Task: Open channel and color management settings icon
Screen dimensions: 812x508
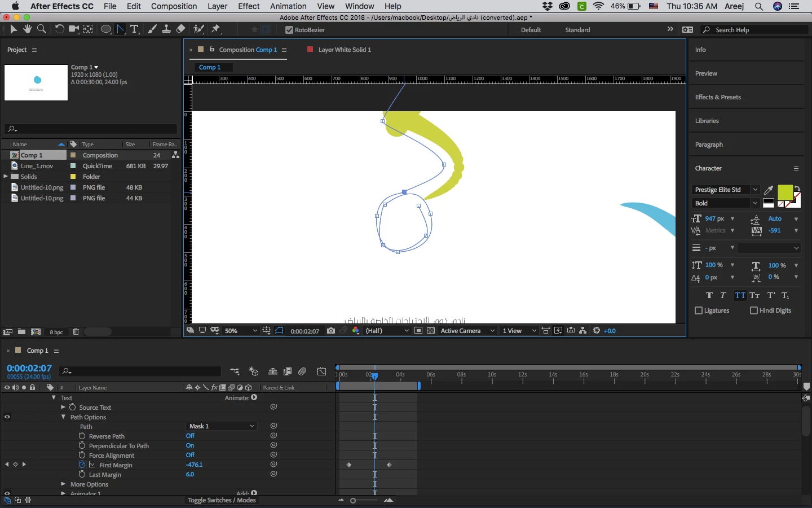Action: coord(356,331)
